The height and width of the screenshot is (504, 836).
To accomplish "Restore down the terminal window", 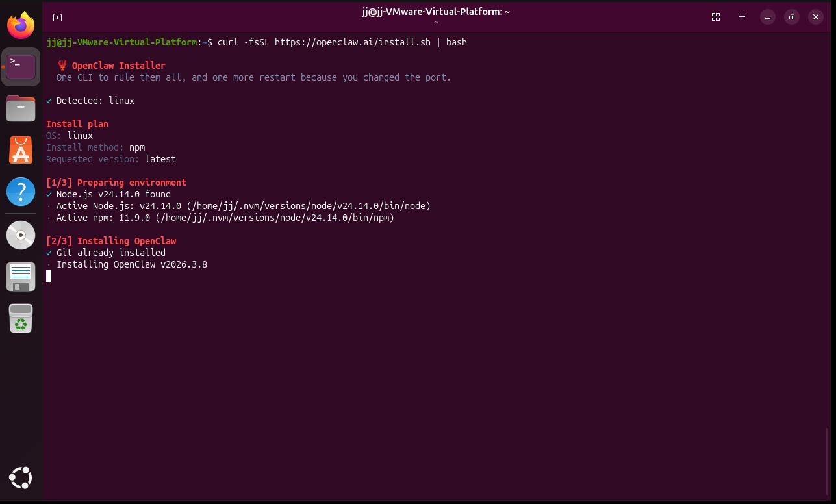I will pyautogui.click(x=792, y=17).
